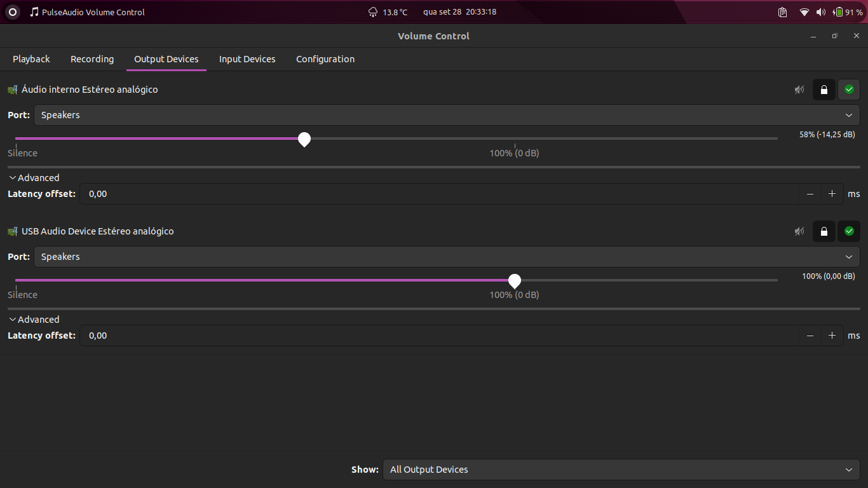Open Port dropdown for USB Audio Device
This screenshot has height=488, width=868.
click(447, 257)
